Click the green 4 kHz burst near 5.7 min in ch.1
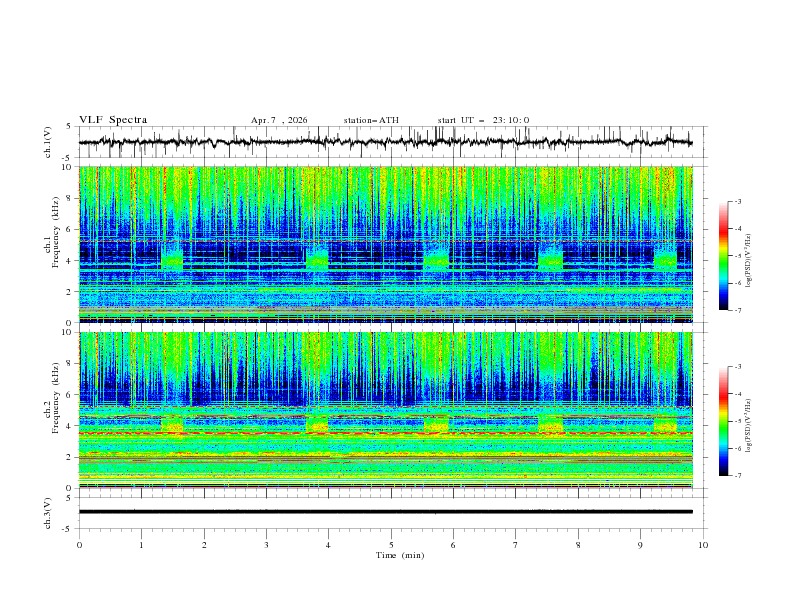792x612 pixels. [x=436, y=260]
